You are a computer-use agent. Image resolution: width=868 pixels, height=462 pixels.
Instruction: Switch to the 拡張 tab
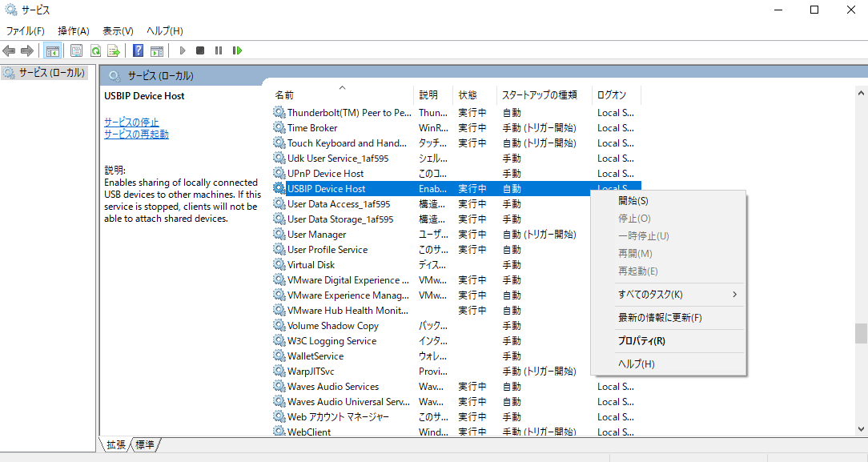click(x=115, y=444)
